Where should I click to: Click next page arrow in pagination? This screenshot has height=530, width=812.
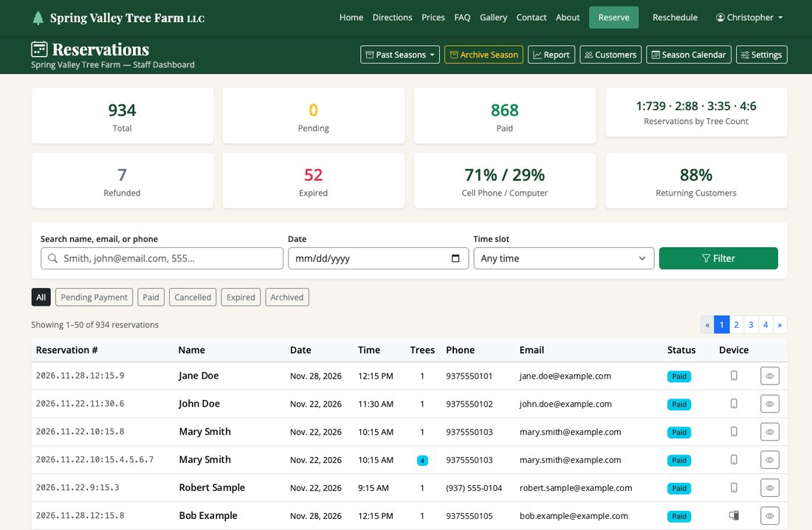780,324
